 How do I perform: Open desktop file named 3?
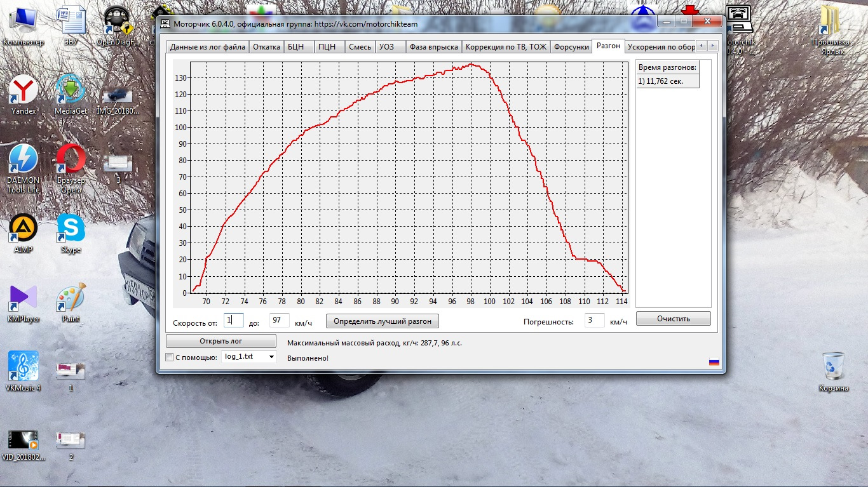coord(118,169)
